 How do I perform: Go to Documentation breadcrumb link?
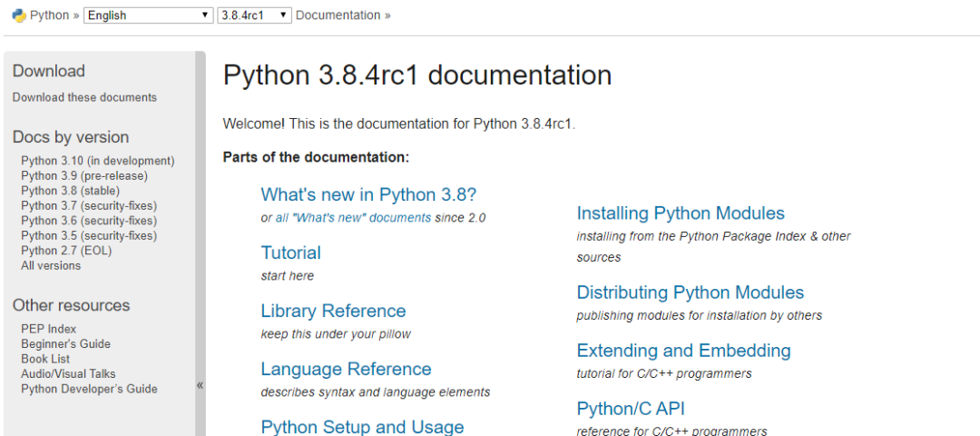pyautogui.click(x=338, y=15)
